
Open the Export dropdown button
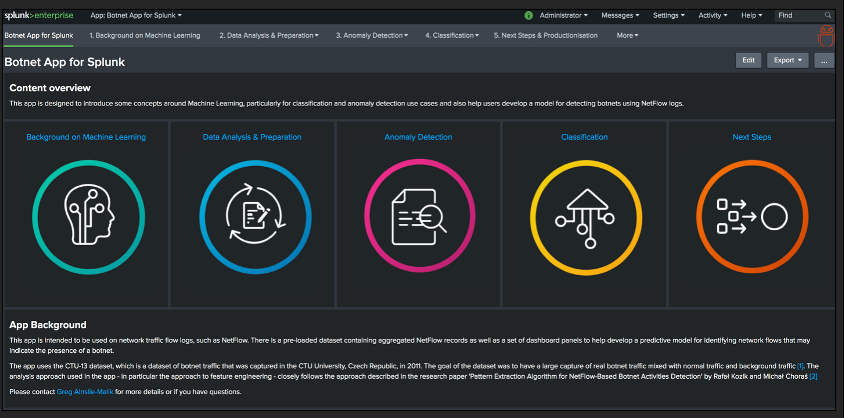tap(787, 60)
